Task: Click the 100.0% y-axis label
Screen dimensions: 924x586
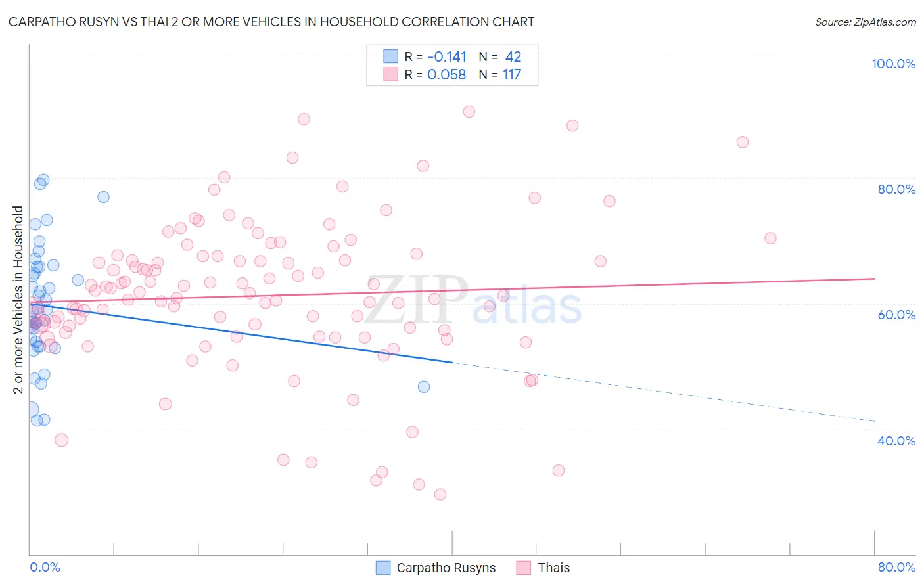Action: (x=894, y=64)
